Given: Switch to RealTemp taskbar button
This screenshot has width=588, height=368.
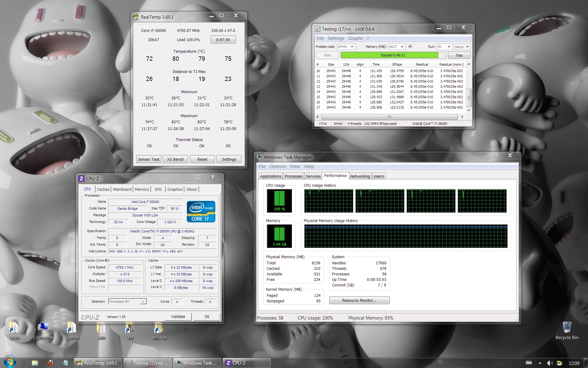Looking at the screenshot, I should click(x=98, y=363).
